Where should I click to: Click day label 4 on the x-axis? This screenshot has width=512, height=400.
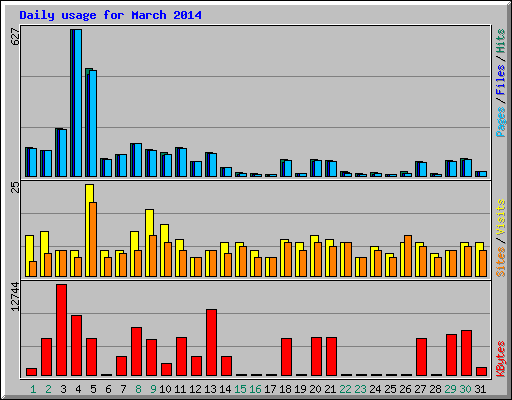78,389
